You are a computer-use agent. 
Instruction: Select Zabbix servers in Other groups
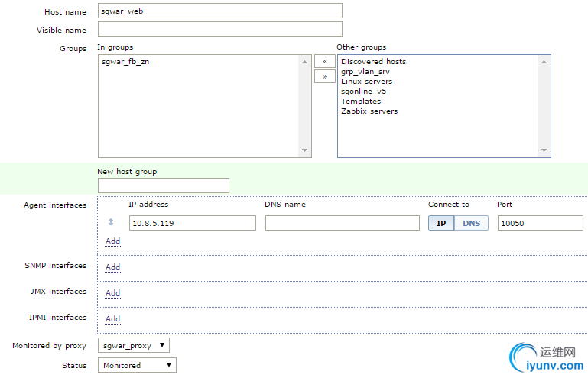click(369, 111)
